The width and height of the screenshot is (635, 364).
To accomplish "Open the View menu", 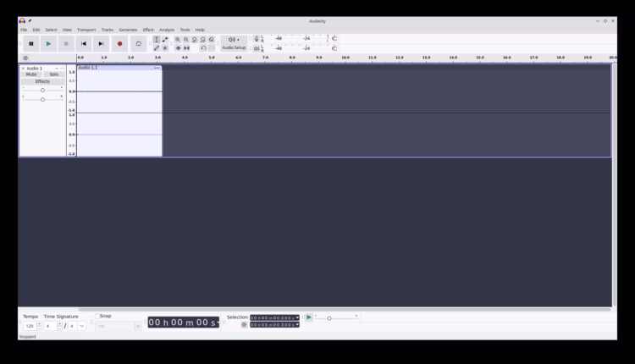I will coord(67,30).
